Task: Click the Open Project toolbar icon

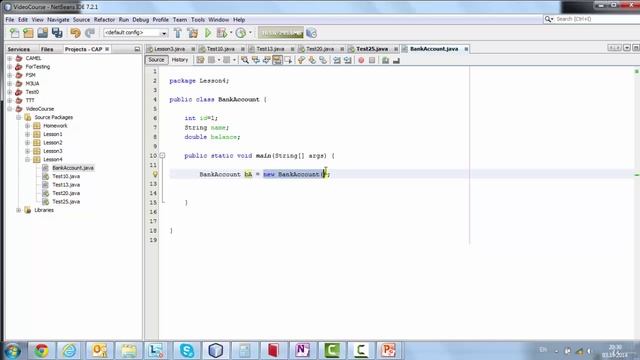Action: [x=42, y=33]
